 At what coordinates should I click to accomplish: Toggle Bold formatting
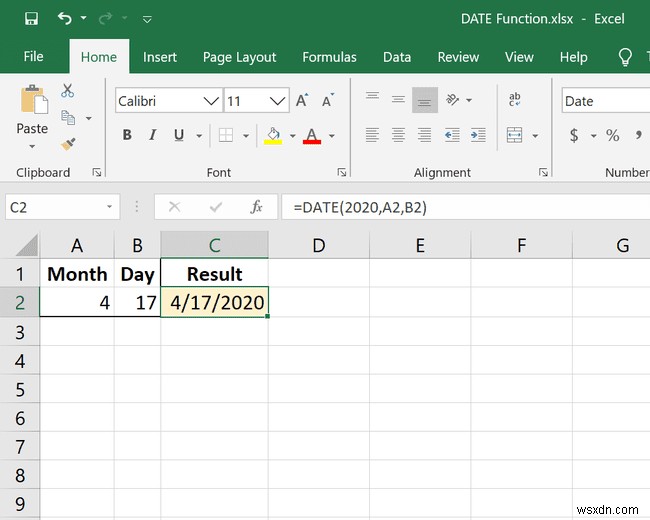tap(127, 135)
